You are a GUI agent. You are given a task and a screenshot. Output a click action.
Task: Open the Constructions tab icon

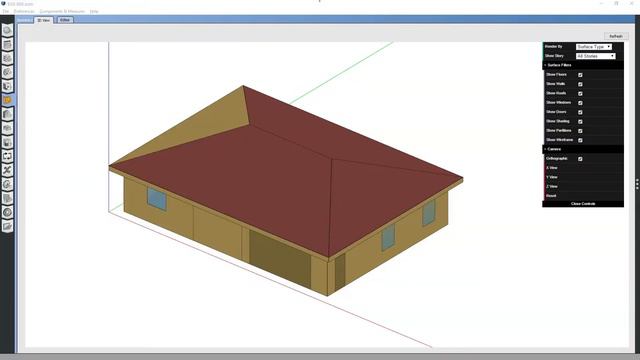7,58
